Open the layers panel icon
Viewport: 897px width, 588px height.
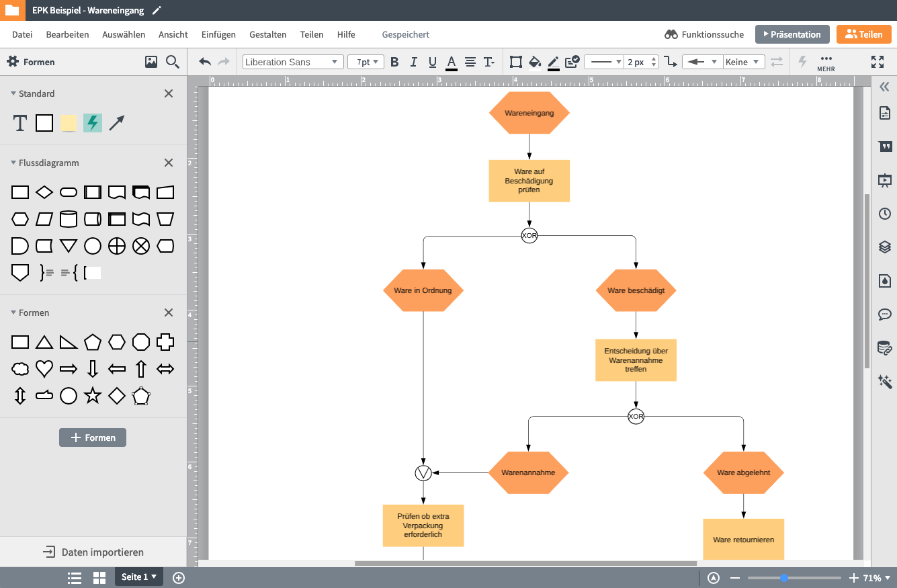884,247
